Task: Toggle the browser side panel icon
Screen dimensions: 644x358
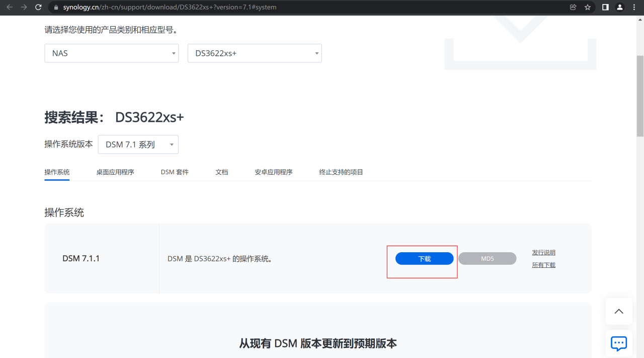Action: click(x=605, y=7)
